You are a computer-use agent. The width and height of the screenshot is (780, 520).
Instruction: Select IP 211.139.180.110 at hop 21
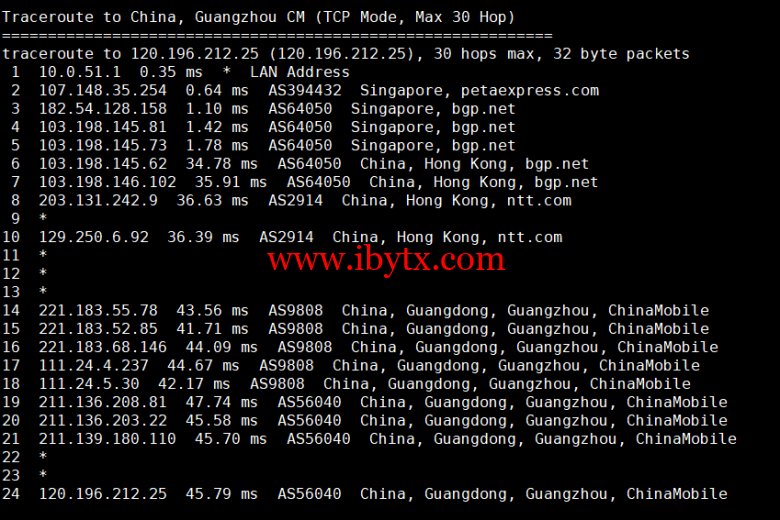[x=107, y=439]
